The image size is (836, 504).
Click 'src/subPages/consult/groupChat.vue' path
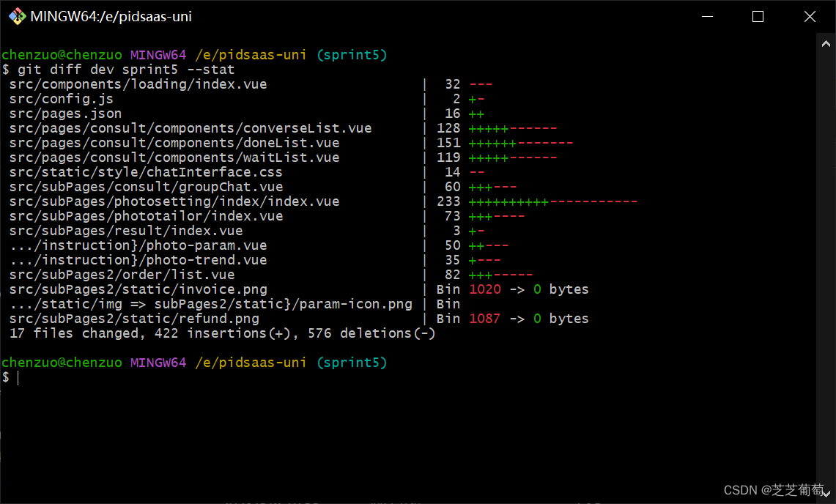click(146, 188)
